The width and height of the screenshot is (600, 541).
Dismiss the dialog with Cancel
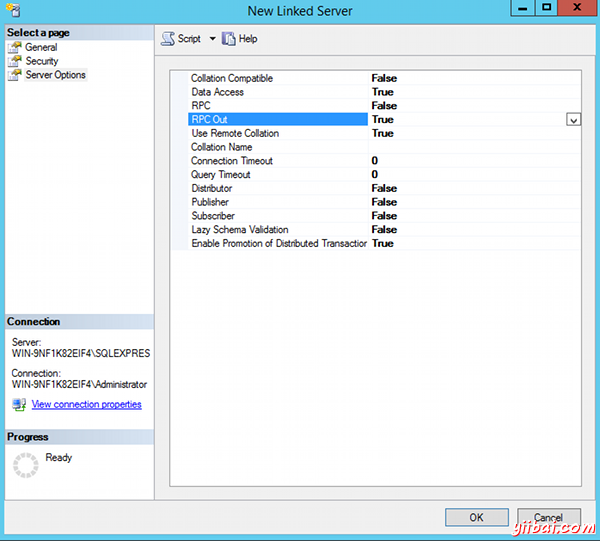(x=549, y=517)
